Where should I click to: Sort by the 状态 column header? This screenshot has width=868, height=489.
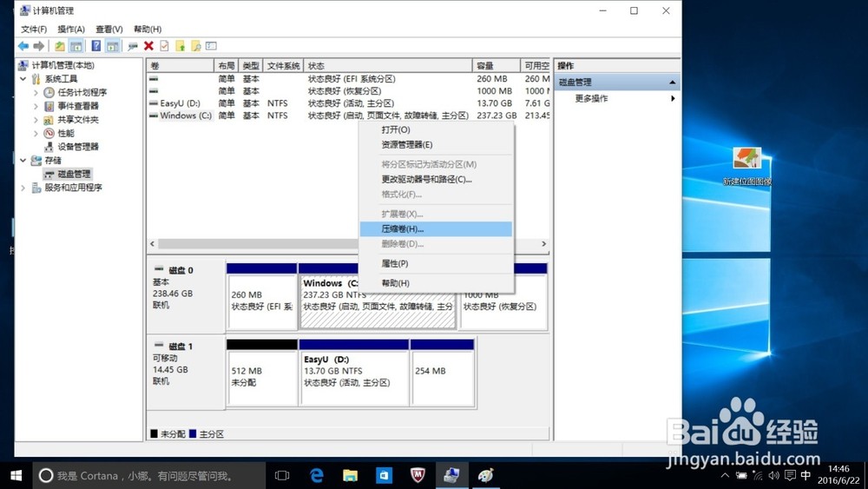coord(388,65)
